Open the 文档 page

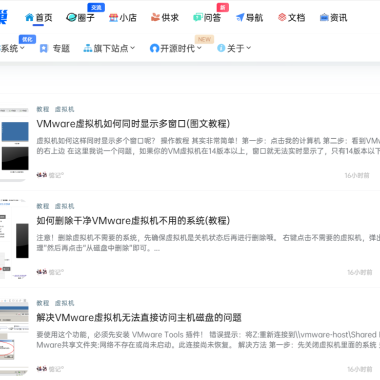pos(296,18)
